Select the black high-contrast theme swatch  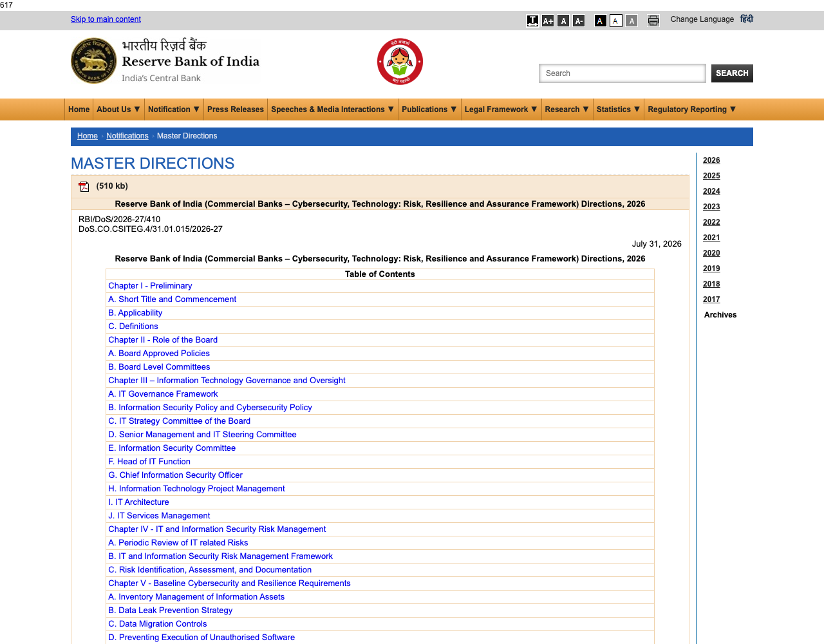600,21
